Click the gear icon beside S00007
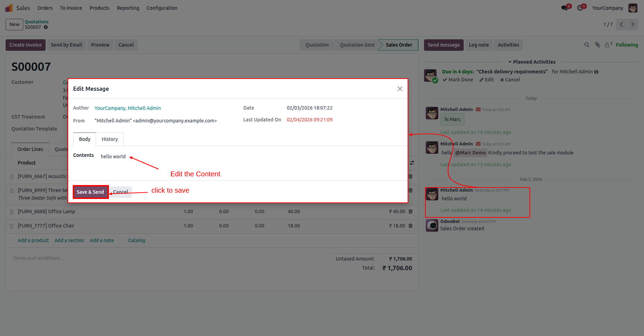The height and width of the screenshot is (336, 644). coord(46,27)
